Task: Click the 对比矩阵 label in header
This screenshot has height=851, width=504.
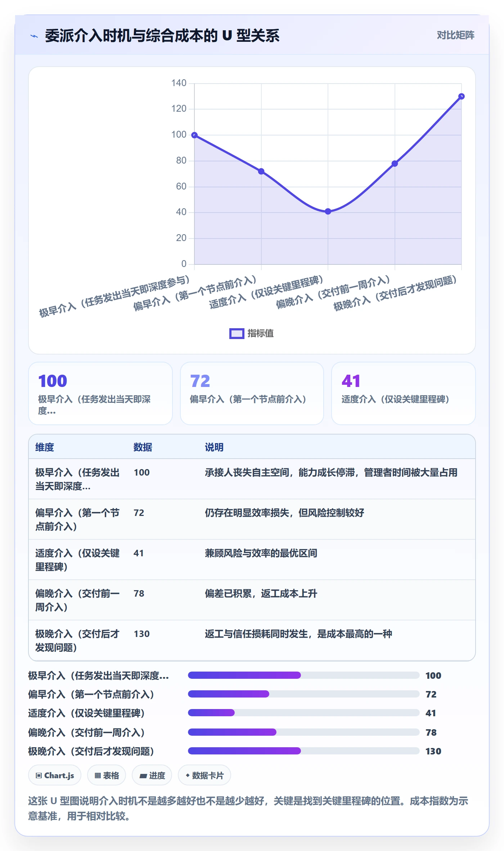Action: click(455, 35)
